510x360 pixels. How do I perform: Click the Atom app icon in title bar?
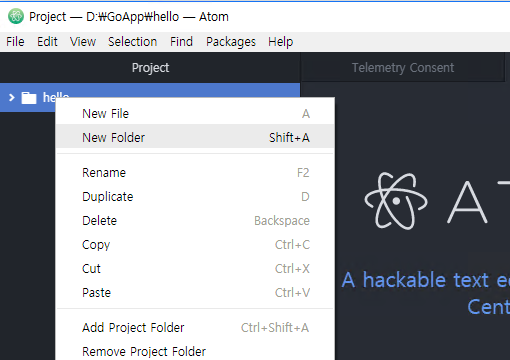coord(16,16)
